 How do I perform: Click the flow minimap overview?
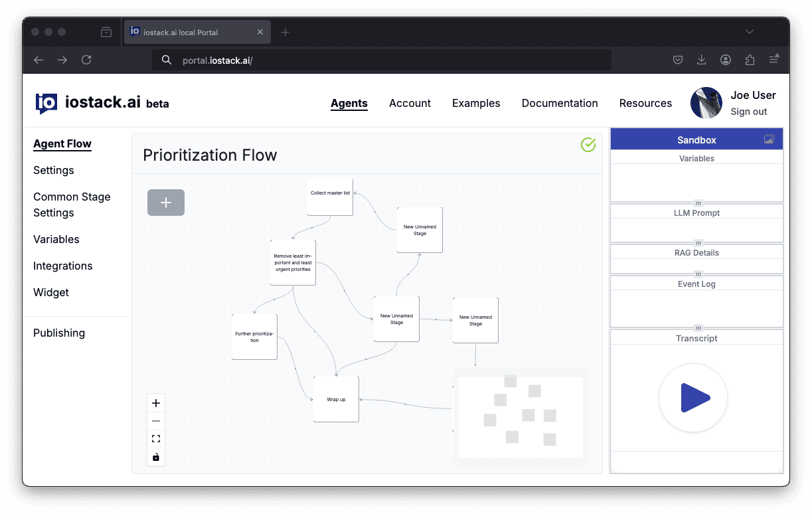tap(521, 417)
